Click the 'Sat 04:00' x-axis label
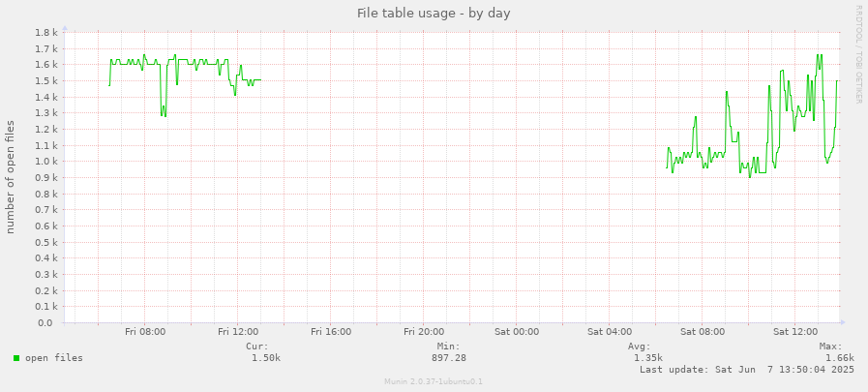 click(610, 332)
